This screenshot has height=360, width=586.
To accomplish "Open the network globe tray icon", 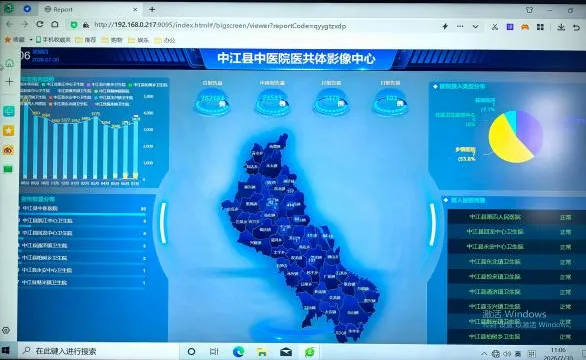I will click(x=496, y=353).
